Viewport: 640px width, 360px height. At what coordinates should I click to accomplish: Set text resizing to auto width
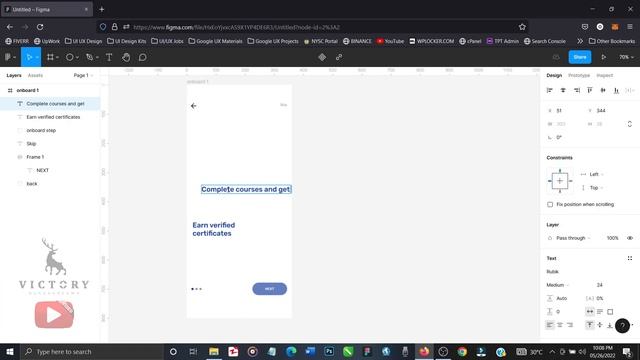point(590,312)
